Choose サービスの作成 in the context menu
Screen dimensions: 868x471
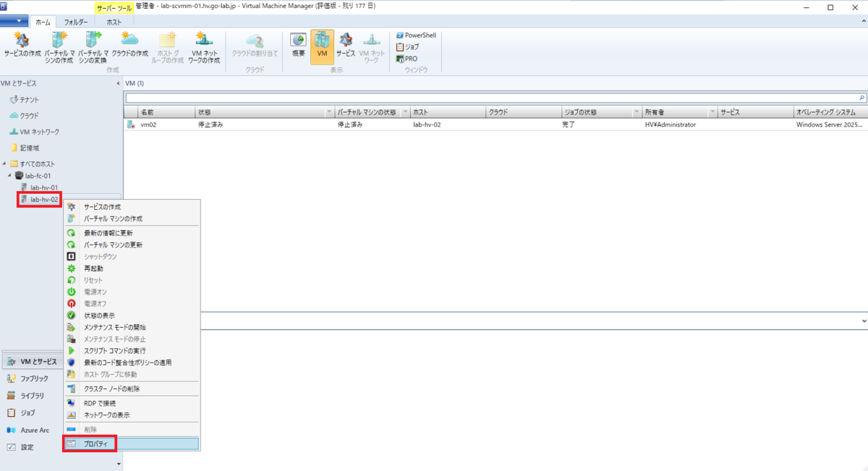[x=132, y=207]
